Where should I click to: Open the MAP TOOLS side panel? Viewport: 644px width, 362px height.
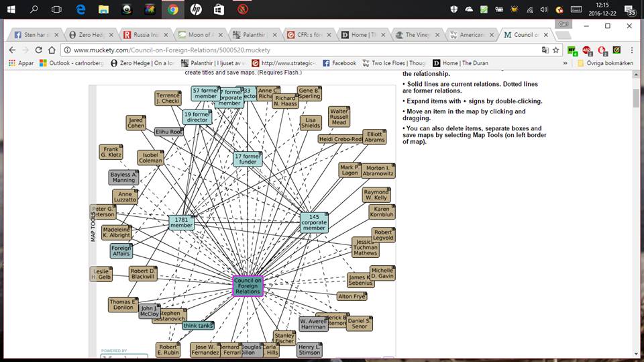94,222
